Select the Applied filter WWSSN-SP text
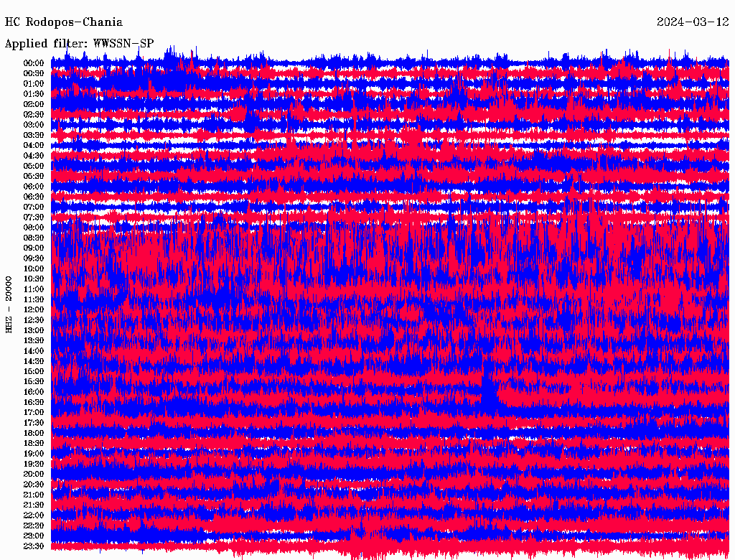 pos(80,43)
